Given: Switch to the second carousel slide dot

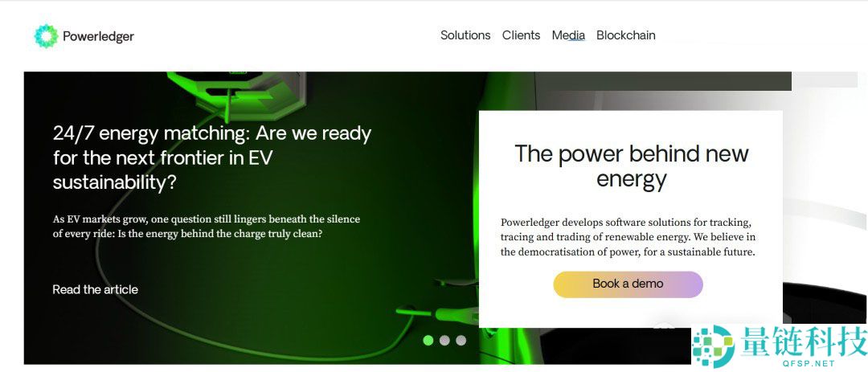Looking at the screenshot, I should [x=444, y=341].
